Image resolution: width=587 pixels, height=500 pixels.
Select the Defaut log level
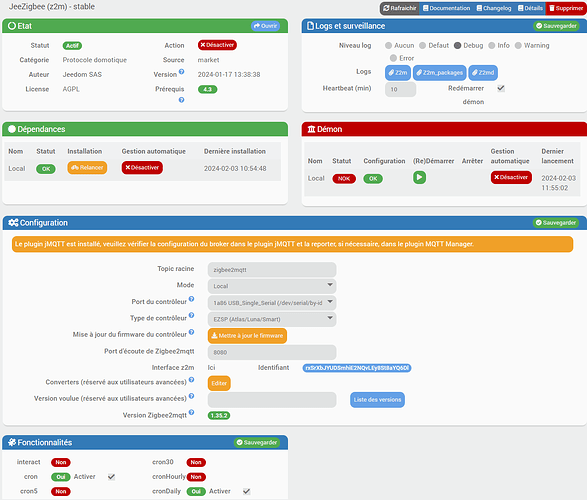pyautogui.click(x=423, y=45)
